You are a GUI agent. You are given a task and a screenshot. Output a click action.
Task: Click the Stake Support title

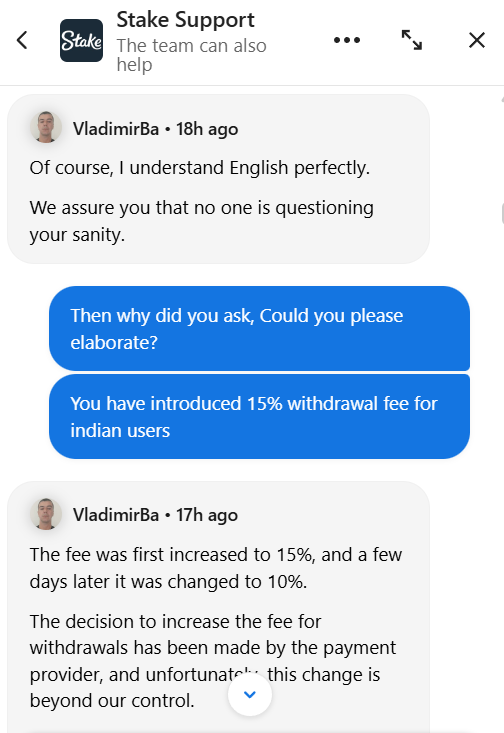185,20
